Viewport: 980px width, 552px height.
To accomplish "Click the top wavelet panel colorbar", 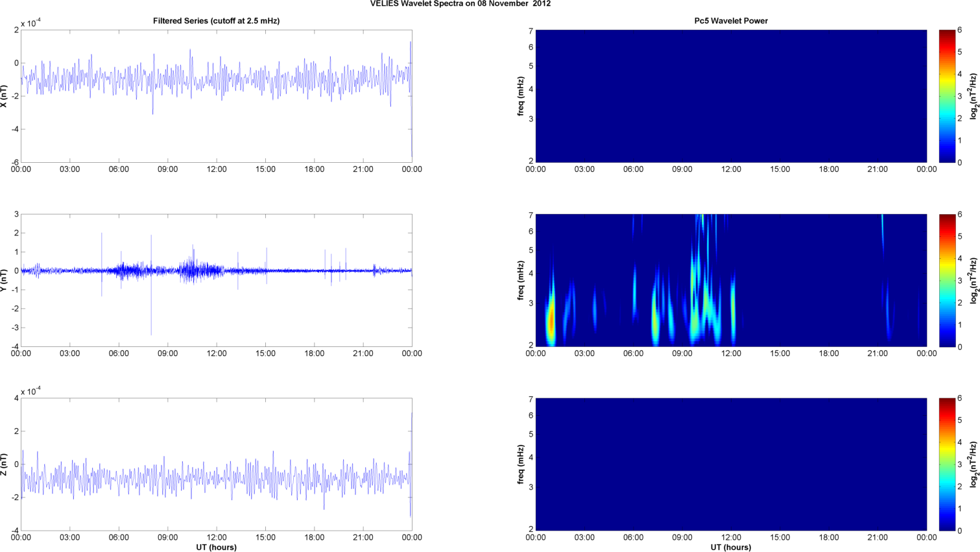I will click(947, 96).
